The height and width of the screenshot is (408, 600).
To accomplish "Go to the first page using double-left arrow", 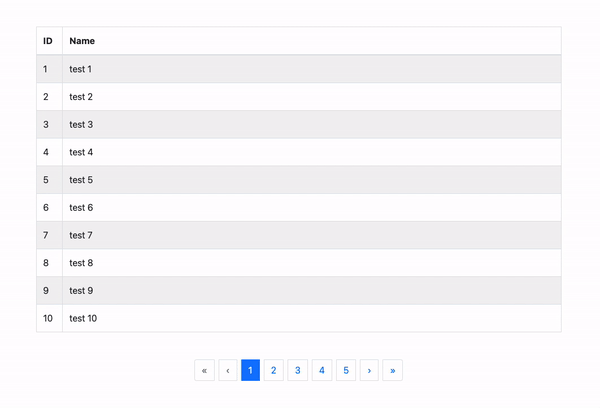I will pyautogui.click(x=204, y=370).
